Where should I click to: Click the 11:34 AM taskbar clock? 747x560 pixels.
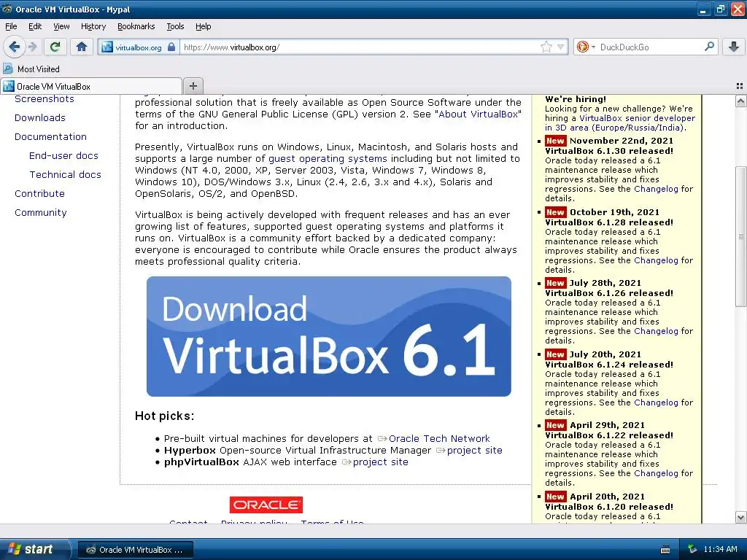[720, 550]
